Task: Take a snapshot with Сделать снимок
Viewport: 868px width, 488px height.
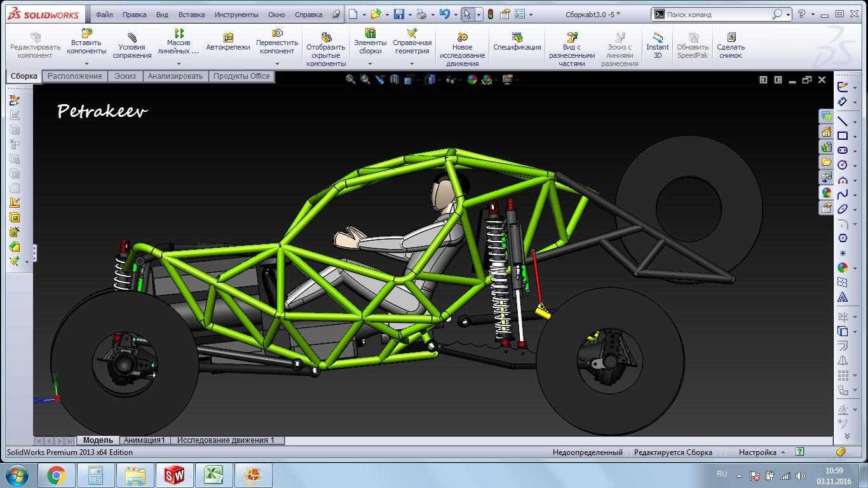Action: point(731,38)
